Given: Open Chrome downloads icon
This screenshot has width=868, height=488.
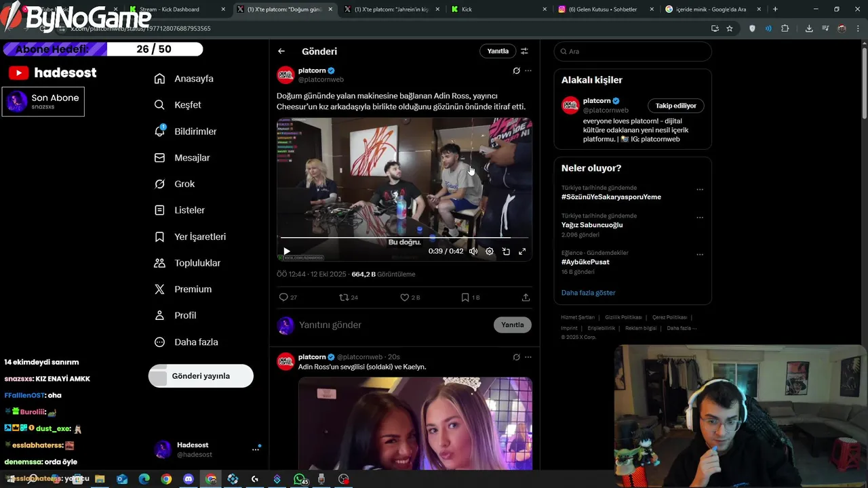Looking at the screenshot, I should click(809, 28).
